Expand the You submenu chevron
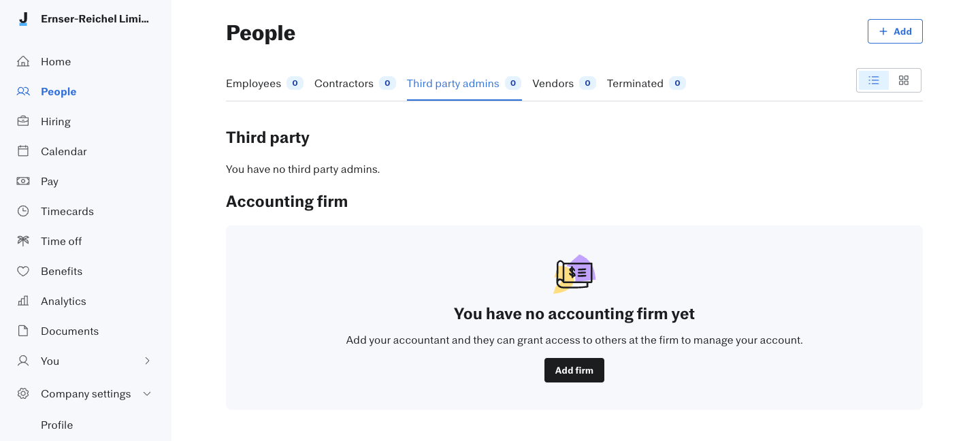980x441 pixels. (147, 361)
